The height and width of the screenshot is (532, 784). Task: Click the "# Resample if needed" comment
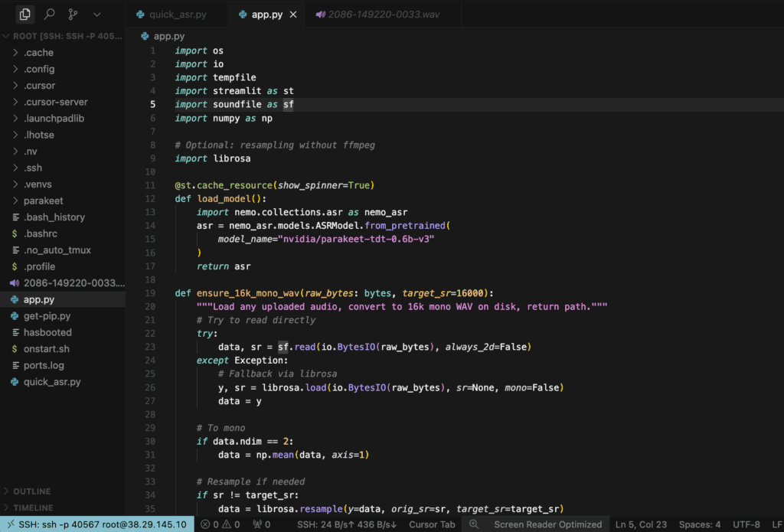[x=250, y=482]
